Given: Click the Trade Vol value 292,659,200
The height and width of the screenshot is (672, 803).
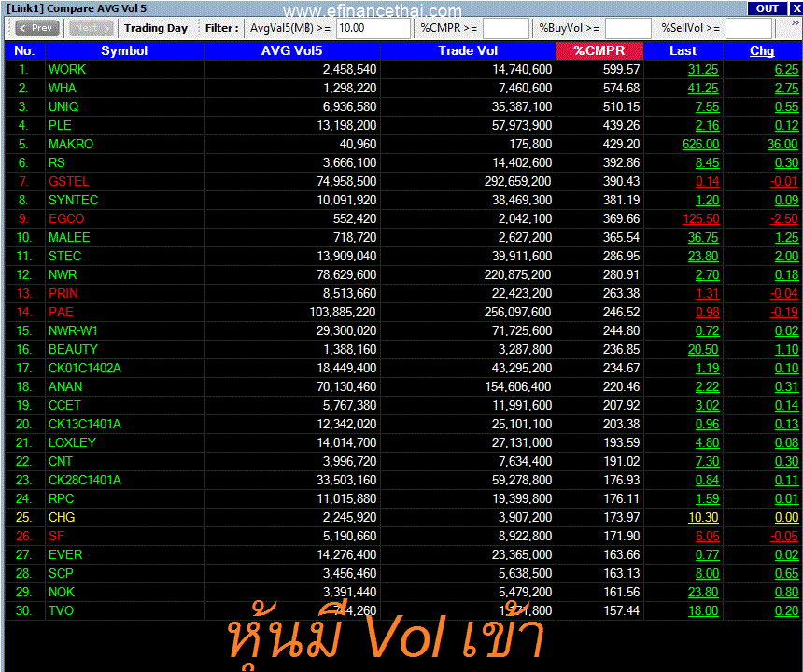Looking at the screenshot, I should pos(518,181).
